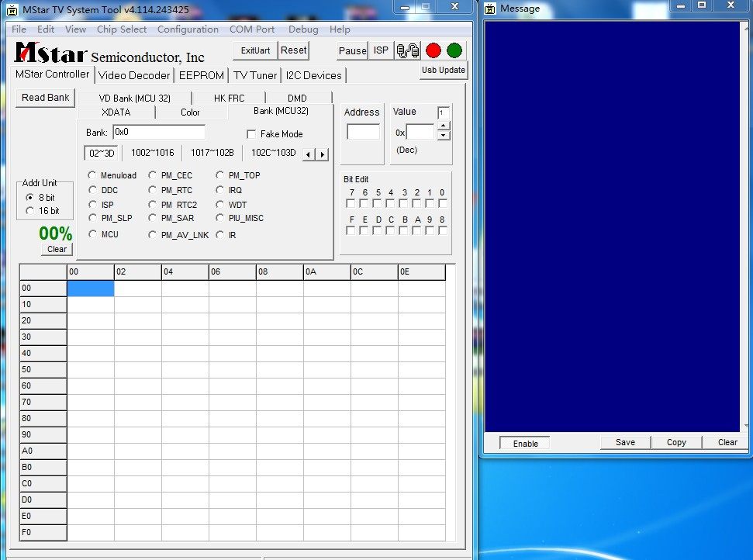Open the Chip Select menu
The height and width of the screenshot is (560, 753).
[122, 29]
